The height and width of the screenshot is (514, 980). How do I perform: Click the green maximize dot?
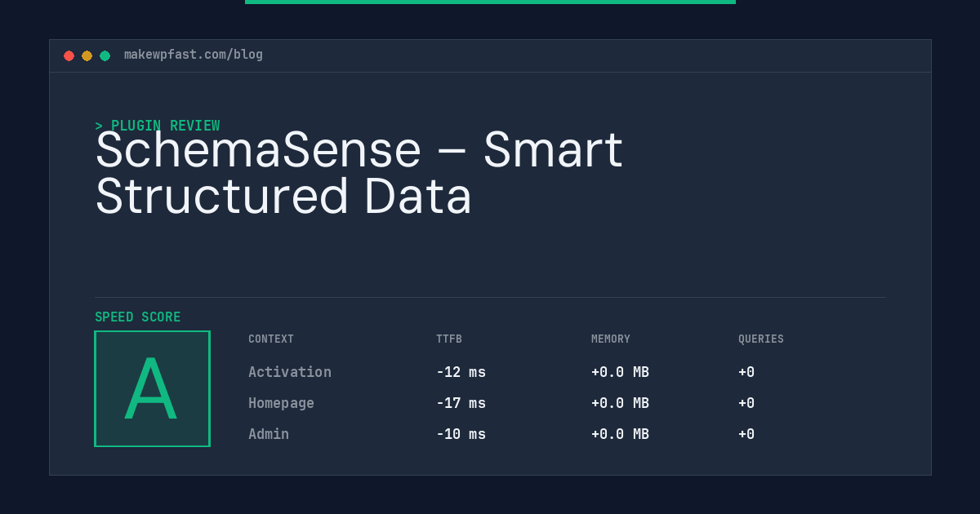tap(105, 55)
